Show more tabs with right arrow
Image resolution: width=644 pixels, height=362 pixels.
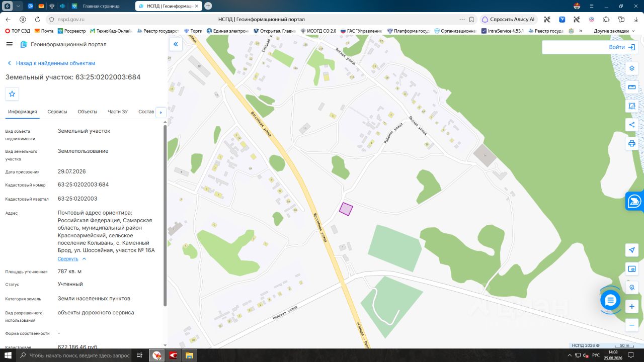tap(161, 112)
